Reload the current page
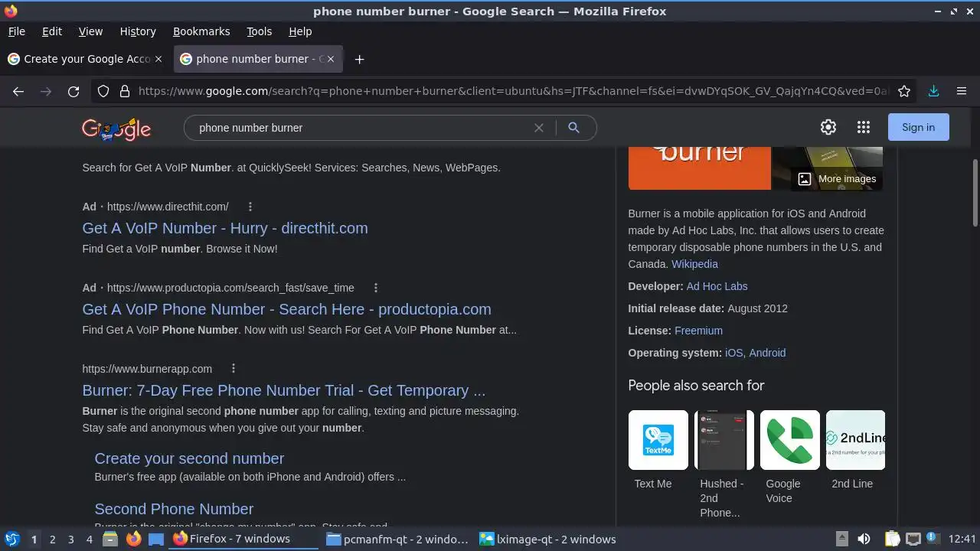 73,91
